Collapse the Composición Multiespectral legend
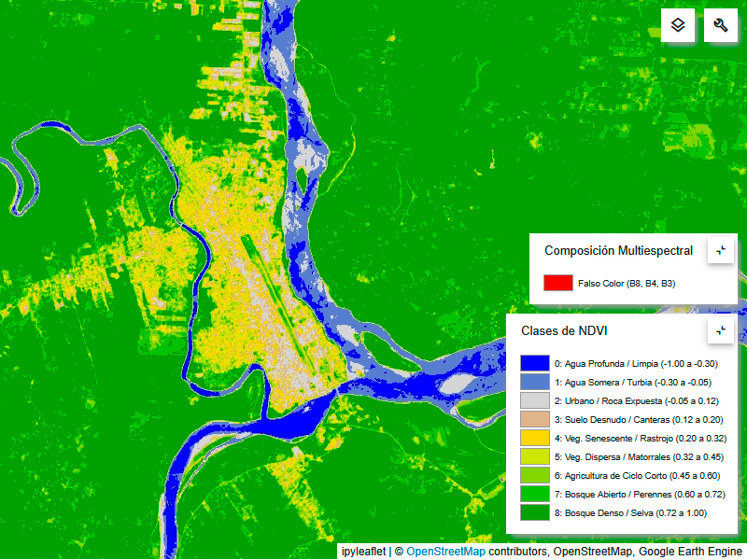This screenshot has height=560, width=747. pyautogui.click(x=720, y=250)
